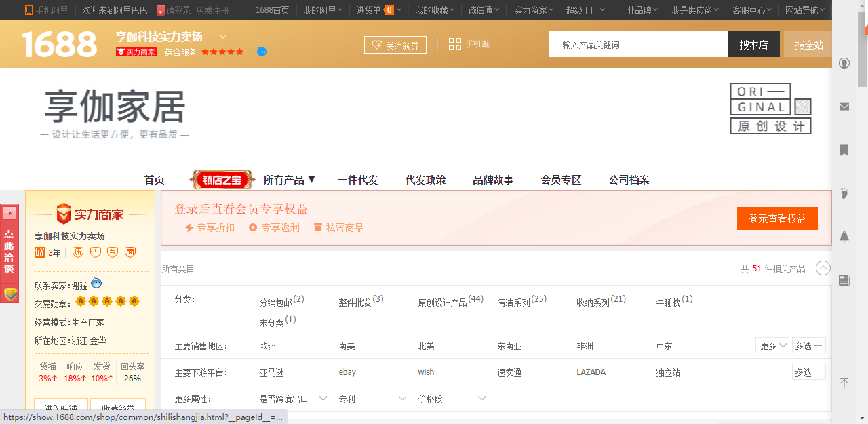Viewport: 868px width, 424px height.
Task: Open the 会员专区 tab
Action: point(561,180)
